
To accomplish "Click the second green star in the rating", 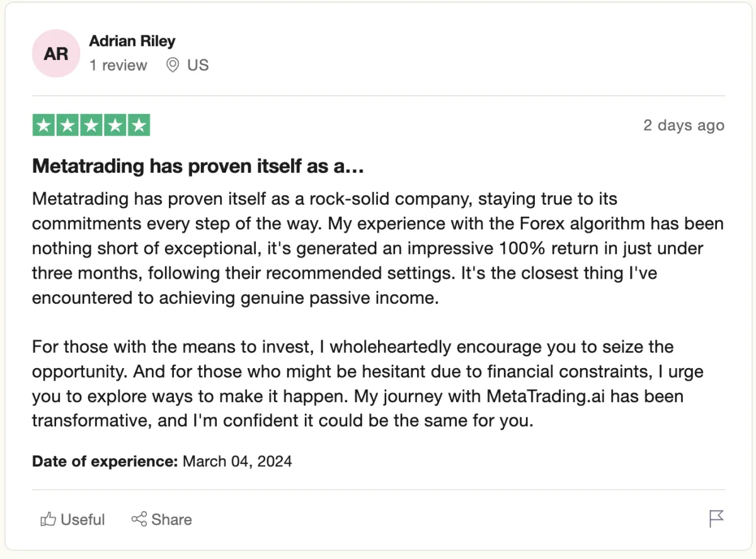I will pyautogui.click(x=67, y=125).
